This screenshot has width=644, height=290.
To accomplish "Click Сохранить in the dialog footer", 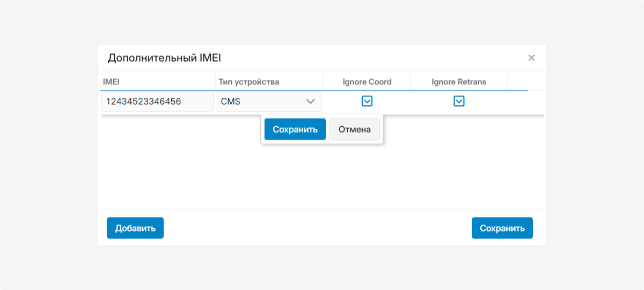I will [502, 228].
